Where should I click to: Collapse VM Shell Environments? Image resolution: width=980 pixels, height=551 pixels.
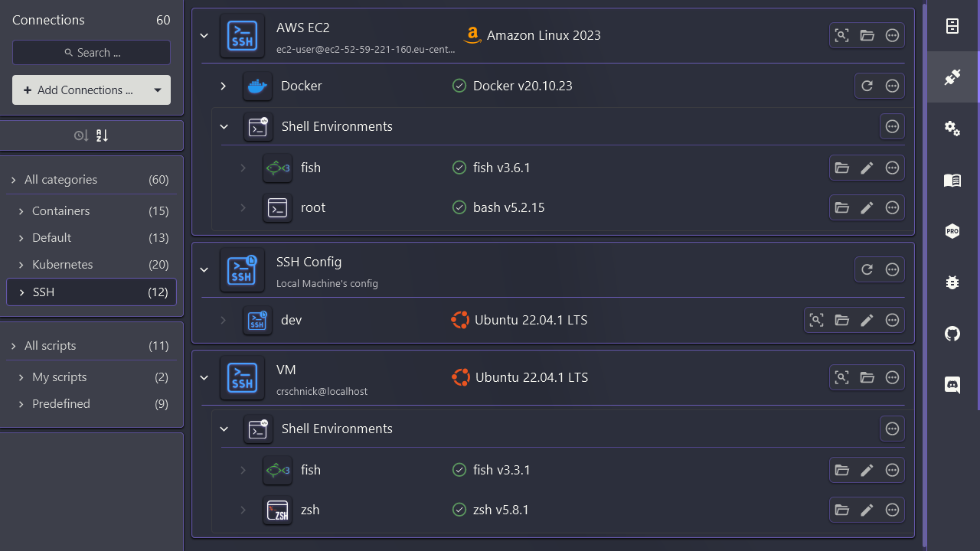tap(224, 429)
